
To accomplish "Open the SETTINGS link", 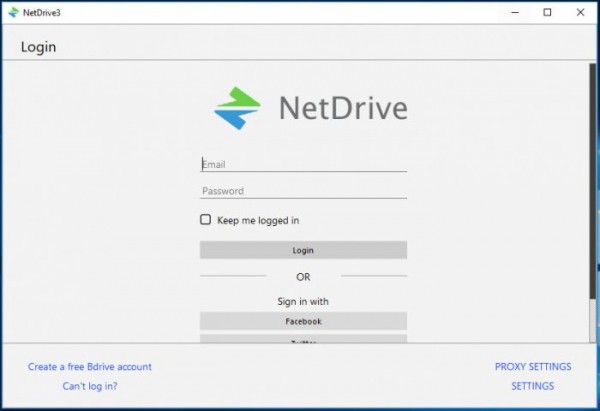I will 533,386.
